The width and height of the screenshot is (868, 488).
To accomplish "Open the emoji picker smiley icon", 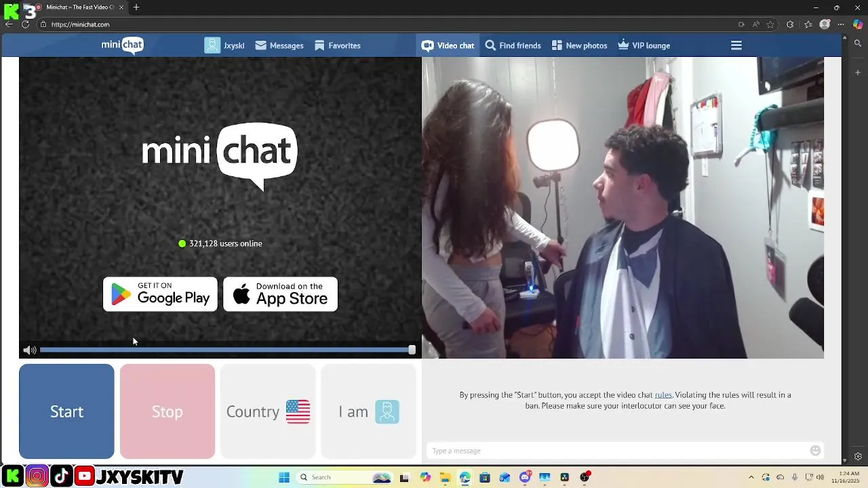I will click(815, 451).
